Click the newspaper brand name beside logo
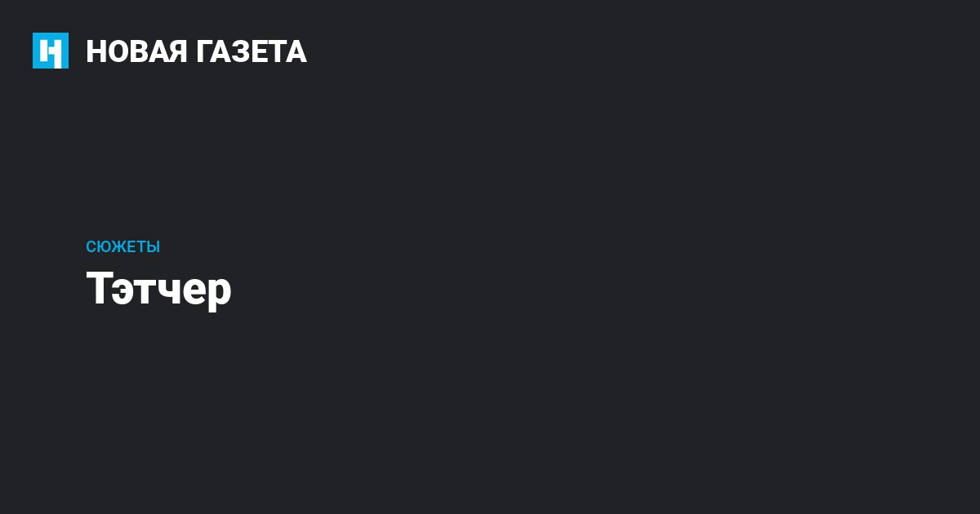980x514 pixels. [x=196, y=51]
